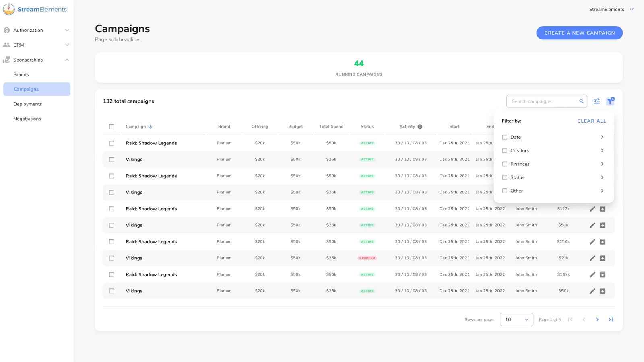Select Campaigns in the sidebar
644x362 pixels.
click(x=37, y=89)
